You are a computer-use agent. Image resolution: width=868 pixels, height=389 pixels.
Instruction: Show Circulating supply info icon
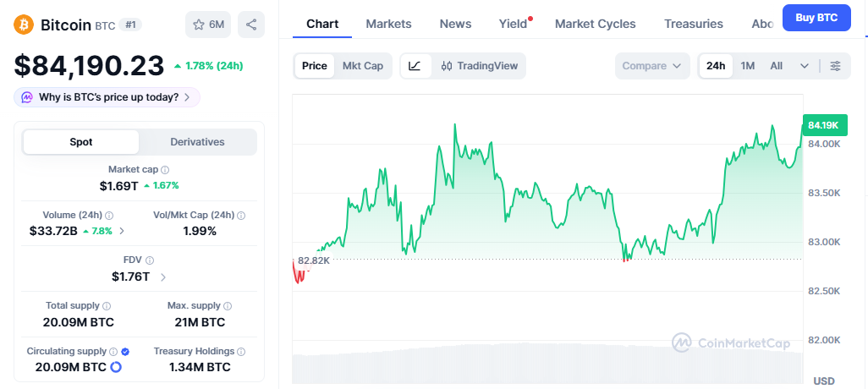pyautogui.click(x=113, y=352)
